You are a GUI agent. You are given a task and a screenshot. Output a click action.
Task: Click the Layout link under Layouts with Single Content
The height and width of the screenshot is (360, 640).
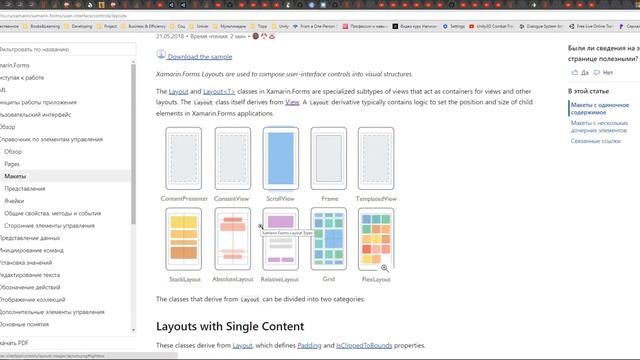pyautogui.click(x=242, y=345)
